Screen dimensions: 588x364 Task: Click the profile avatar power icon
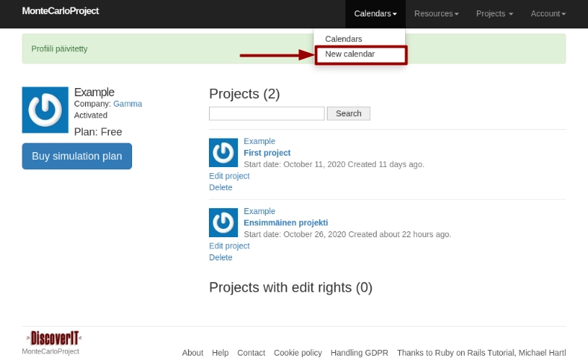46,110
